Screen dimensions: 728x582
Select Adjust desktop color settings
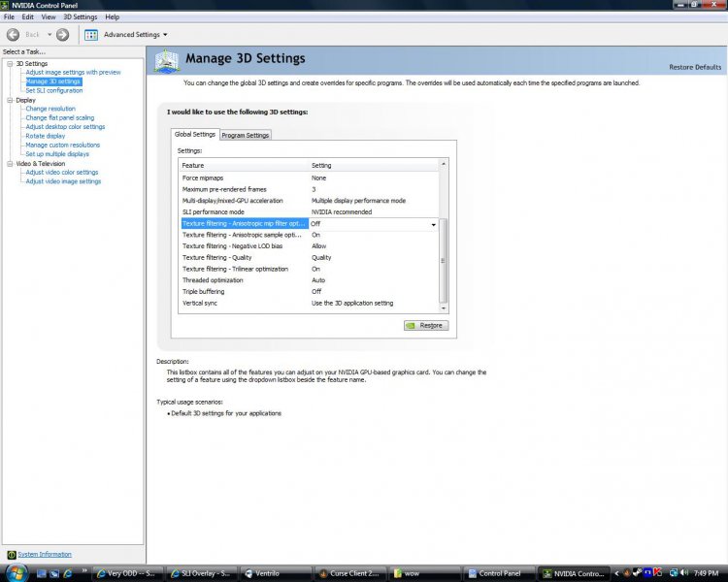pos(65,127)
